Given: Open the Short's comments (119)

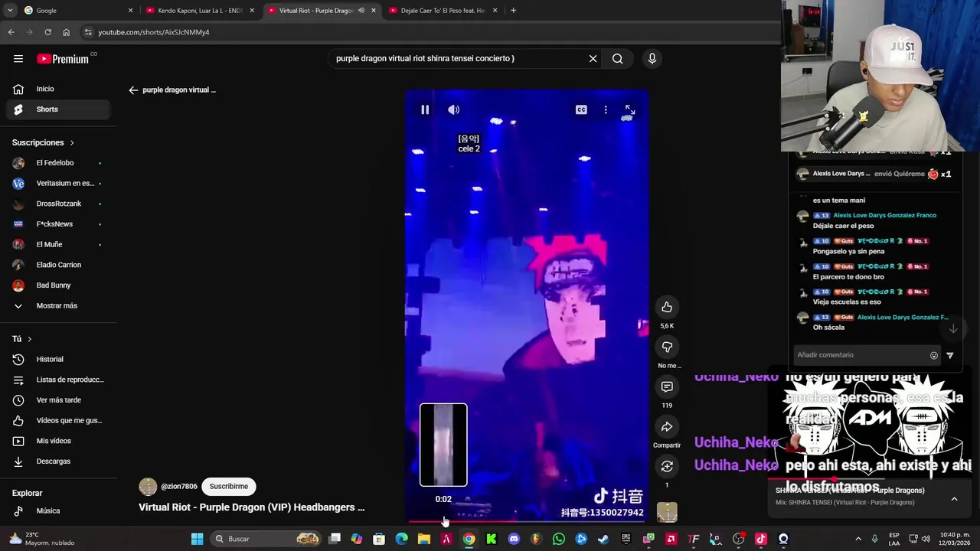Looking at the screenshot, I should coord(667,386).
